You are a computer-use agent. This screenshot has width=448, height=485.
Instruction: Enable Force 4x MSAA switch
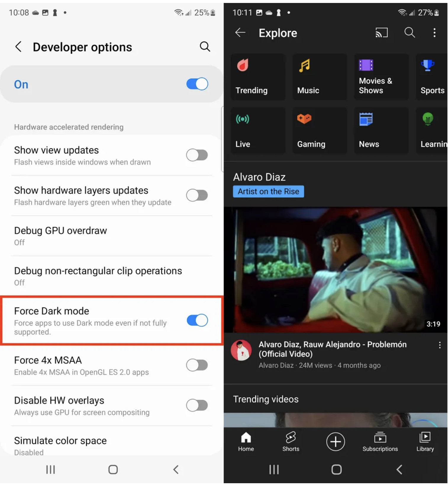pyautogui.click(x=197, y=365)
